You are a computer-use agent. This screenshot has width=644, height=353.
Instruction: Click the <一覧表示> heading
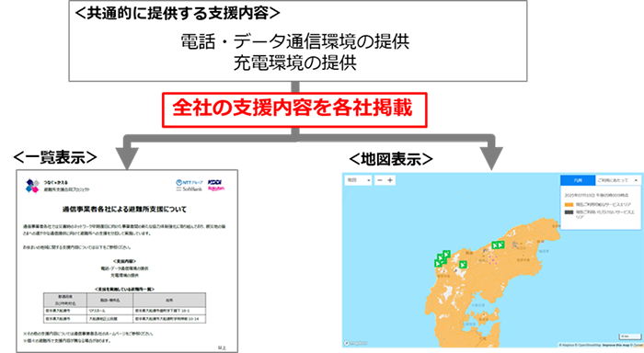pyautogui.click(x=55, y=157)
